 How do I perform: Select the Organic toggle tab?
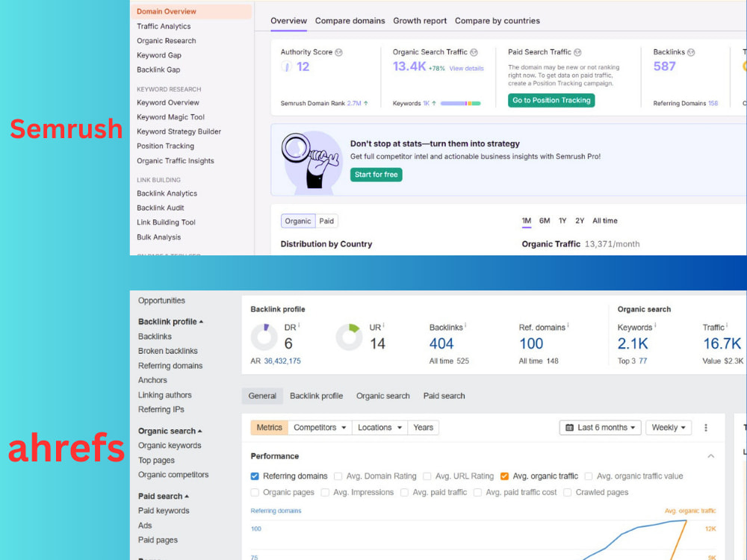pos(298,221)
